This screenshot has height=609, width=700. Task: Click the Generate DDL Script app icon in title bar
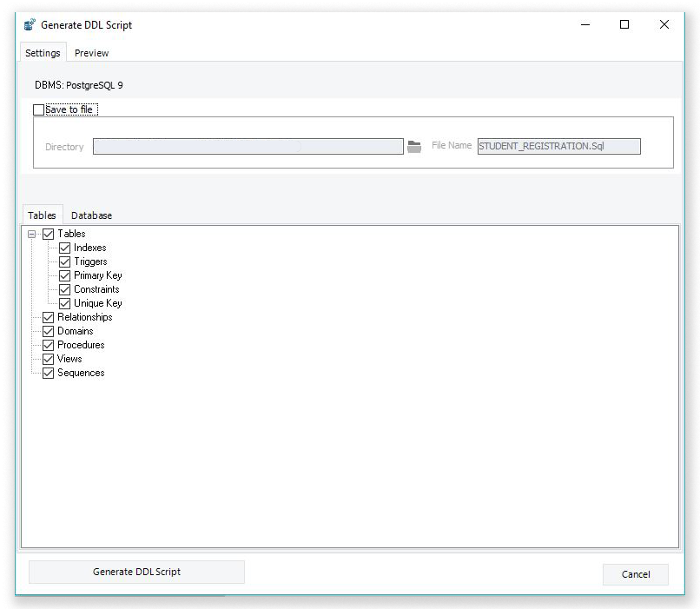(30, 24)
